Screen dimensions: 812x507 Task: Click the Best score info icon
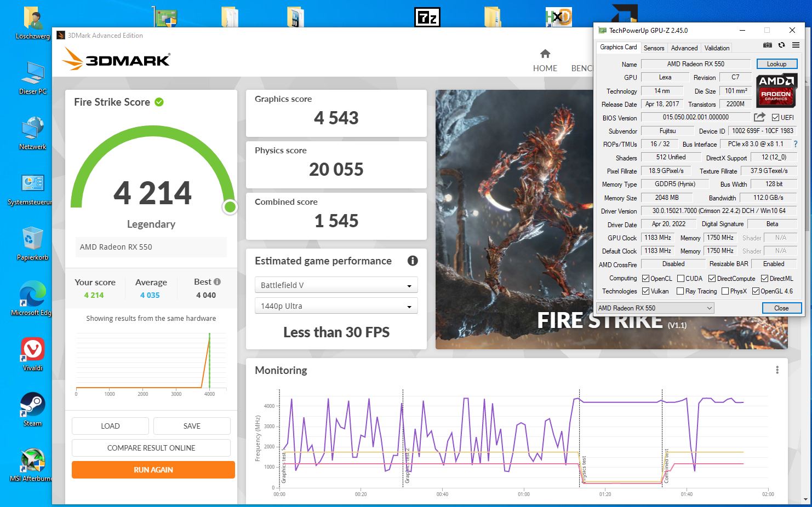pyautogui.click(x=217, y=282)
